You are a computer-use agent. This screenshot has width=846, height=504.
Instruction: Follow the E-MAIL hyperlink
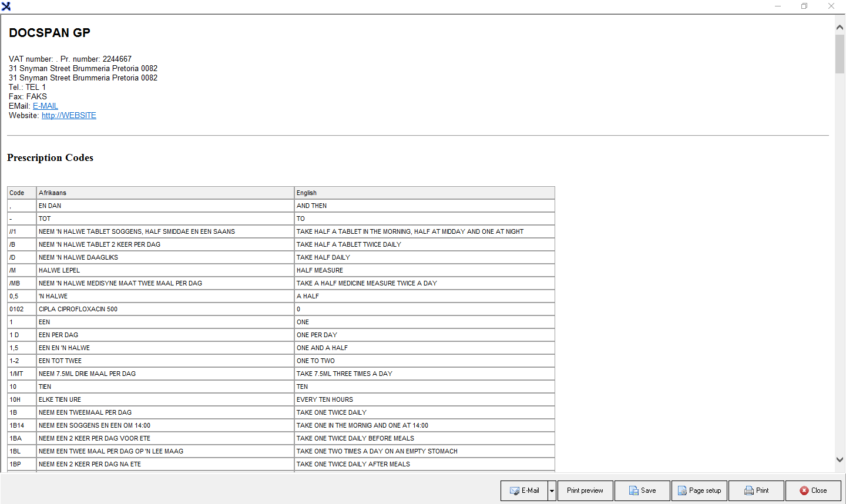coord(45,106)
